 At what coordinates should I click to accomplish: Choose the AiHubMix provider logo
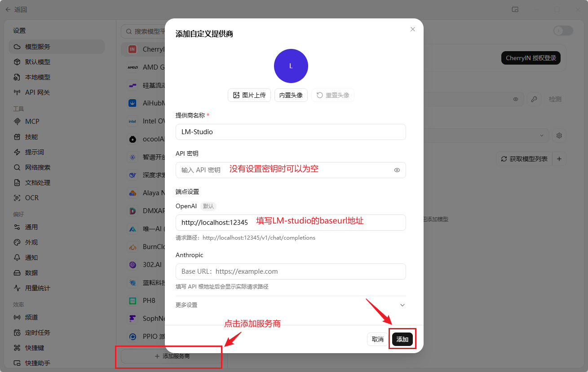click(x=132, y=103)
